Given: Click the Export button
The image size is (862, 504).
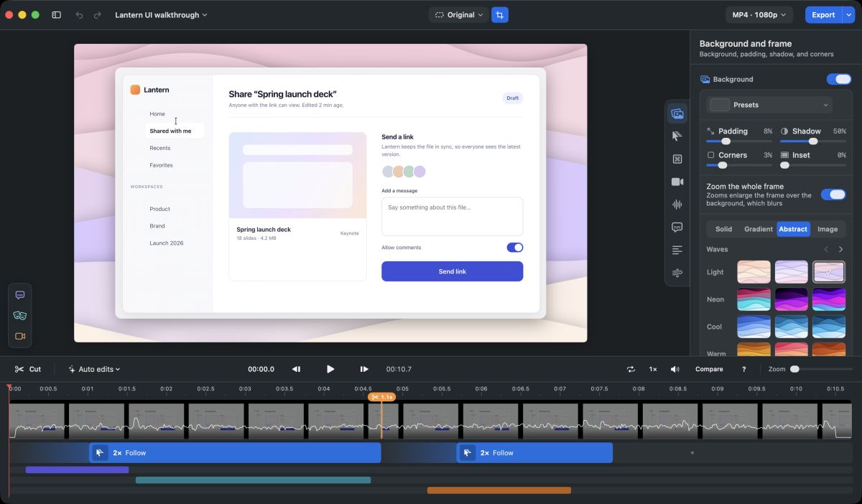Looking at the screenshot, I should (x=823, y=14).
